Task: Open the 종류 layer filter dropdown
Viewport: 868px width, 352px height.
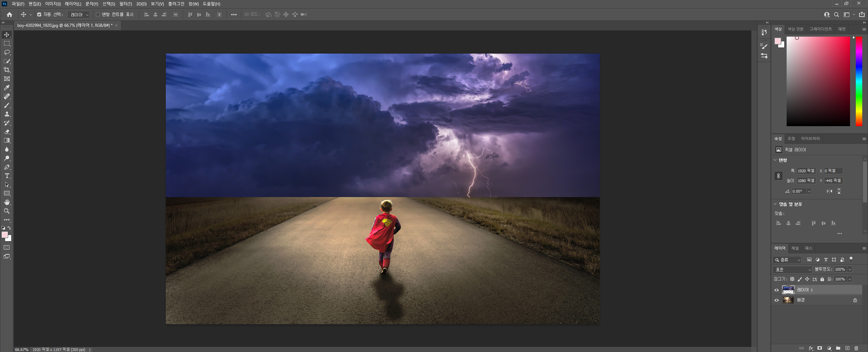Action: [x=787, y=260]
